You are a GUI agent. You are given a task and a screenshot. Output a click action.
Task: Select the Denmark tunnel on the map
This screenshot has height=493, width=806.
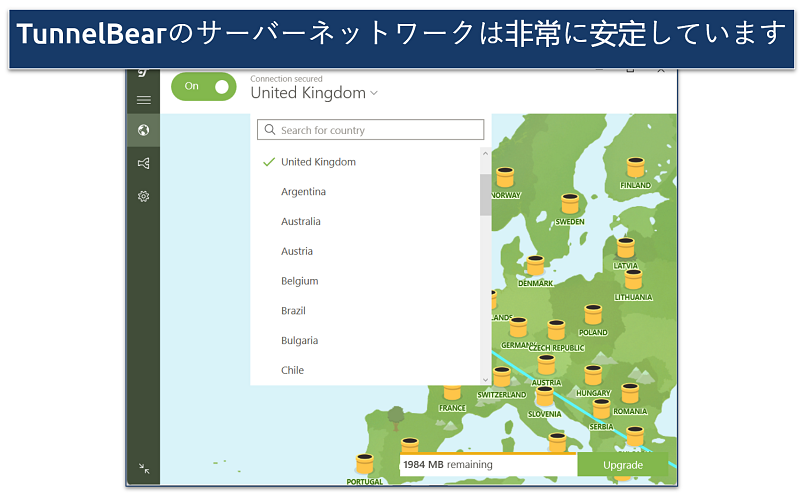[535, 265]
